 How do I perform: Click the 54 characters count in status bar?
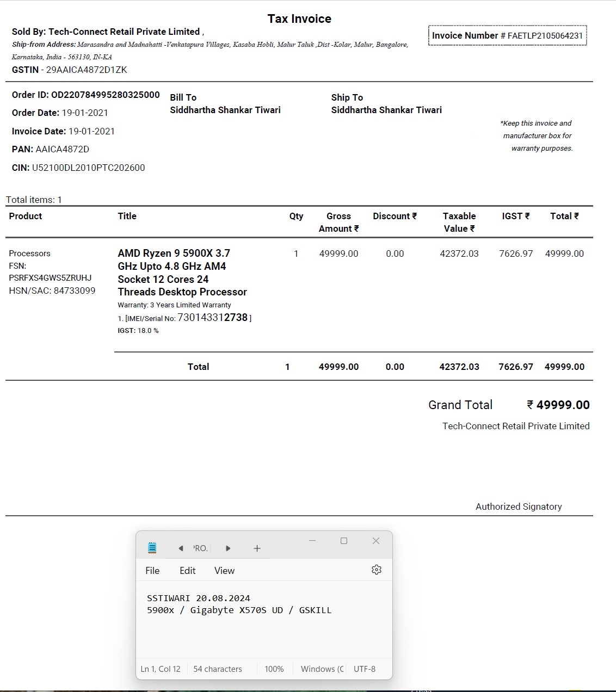click(218, 669)
